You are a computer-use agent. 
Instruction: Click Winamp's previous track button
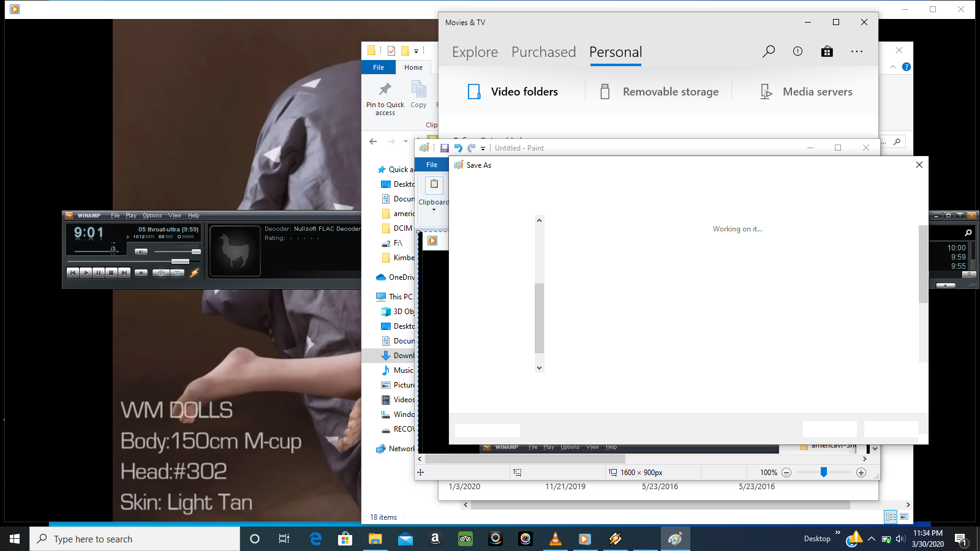pyautogui.click(x=73, y=272)
